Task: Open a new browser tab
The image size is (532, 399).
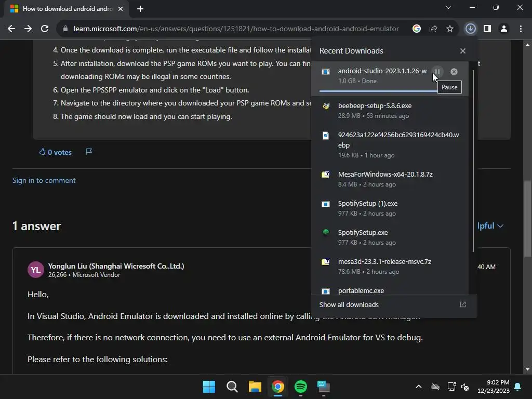Action: 140,9
